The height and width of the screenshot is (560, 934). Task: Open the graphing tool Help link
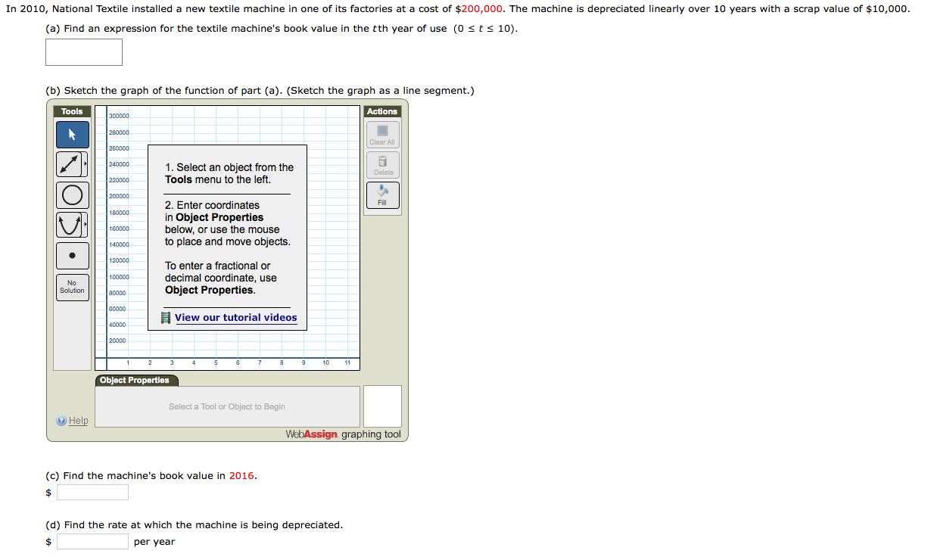78,421
